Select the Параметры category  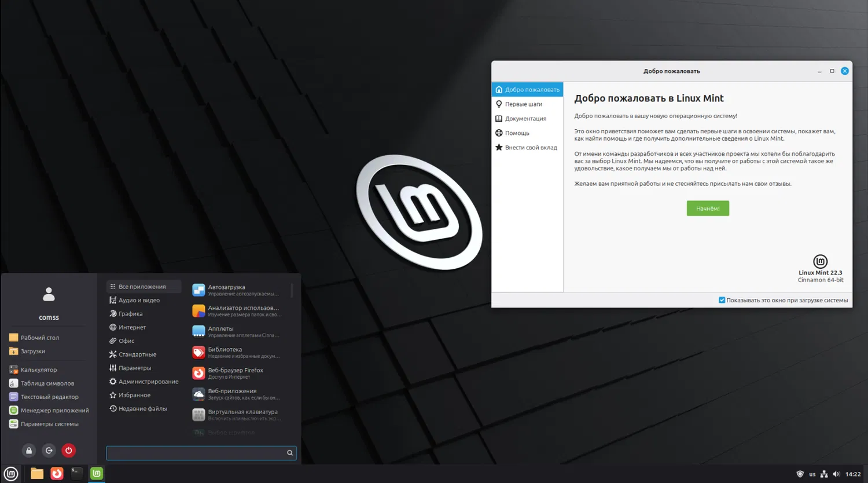coord(144,368)
